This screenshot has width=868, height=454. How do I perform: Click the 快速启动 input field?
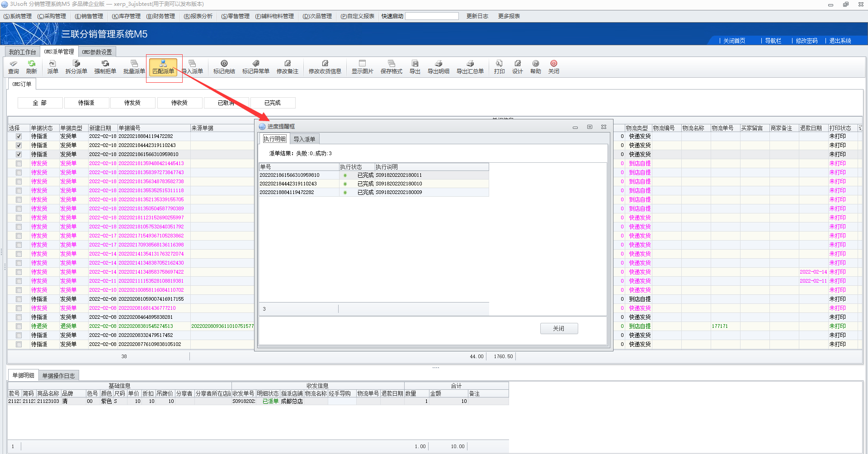432,16
